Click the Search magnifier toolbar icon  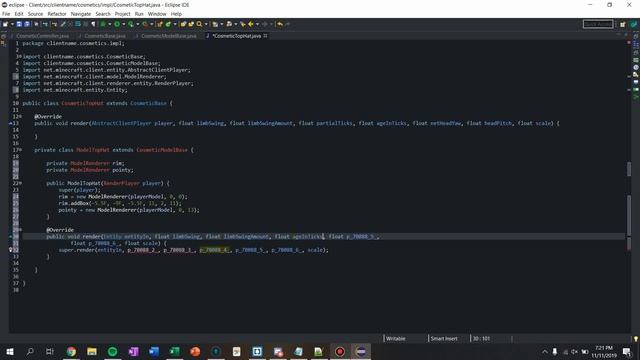199,24
